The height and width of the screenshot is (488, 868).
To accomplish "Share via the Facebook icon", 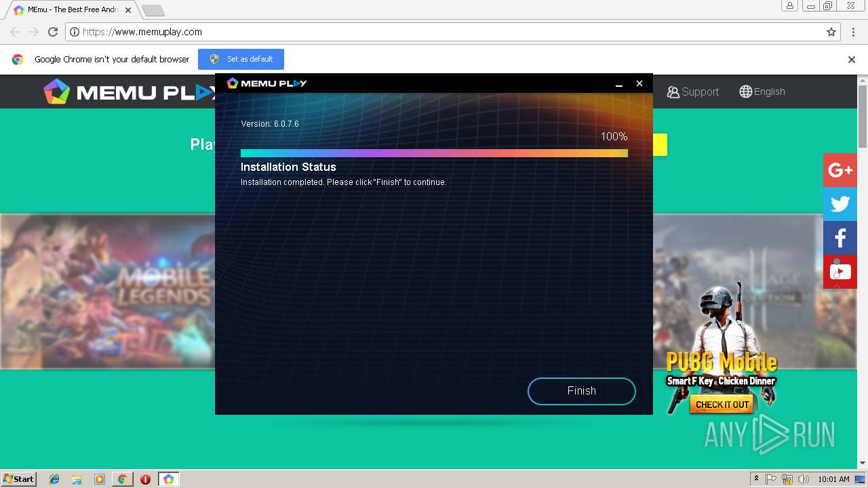I will pyautogui.click(x=840, y=238).
